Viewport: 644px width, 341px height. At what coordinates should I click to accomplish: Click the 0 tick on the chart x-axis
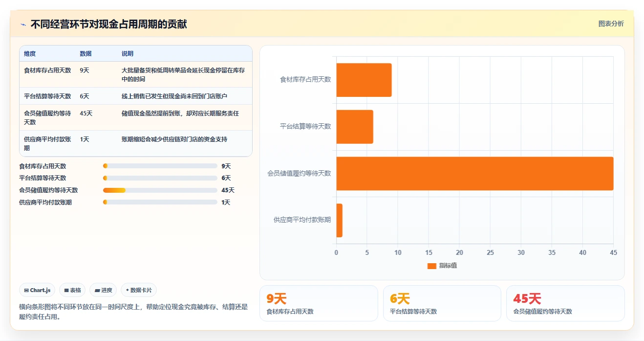[336, 253]
